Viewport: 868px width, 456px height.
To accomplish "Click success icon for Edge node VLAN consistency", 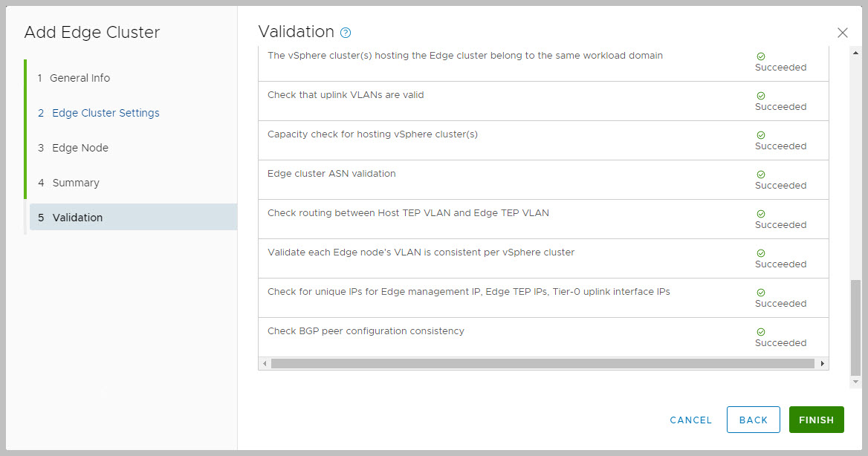I will coord(760,253).
